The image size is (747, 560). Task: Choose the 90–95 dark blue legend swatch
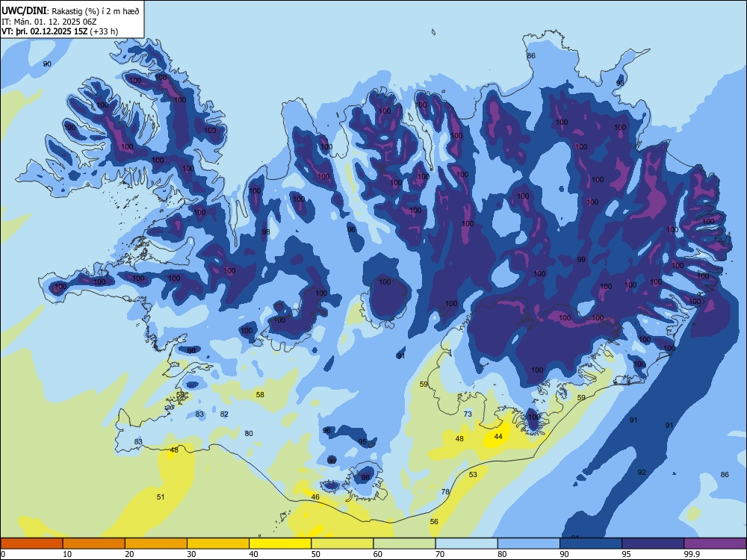tap(591, 544)
